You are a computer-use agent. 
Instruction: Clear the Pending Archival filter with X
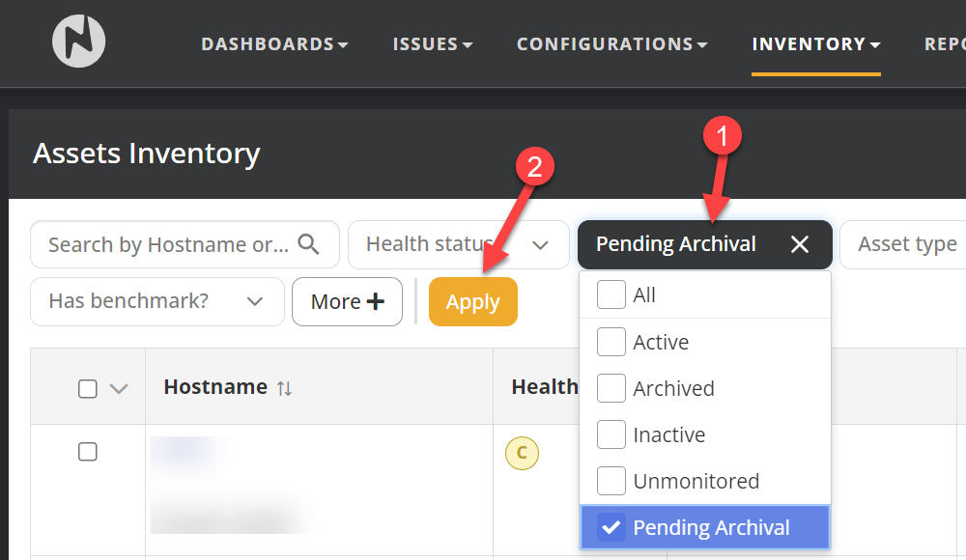pyautogui.click(x=800, y=245)
